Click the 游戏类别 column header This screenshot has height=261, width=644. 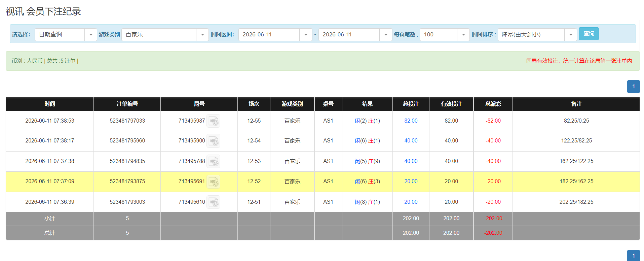[x=292, y=104]
